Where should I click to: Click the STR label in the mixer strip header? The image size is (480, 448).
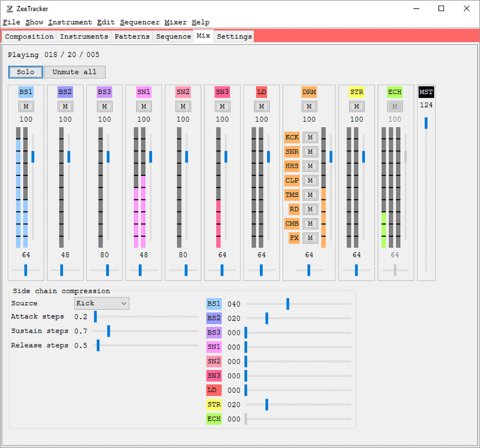coord(357,92)
